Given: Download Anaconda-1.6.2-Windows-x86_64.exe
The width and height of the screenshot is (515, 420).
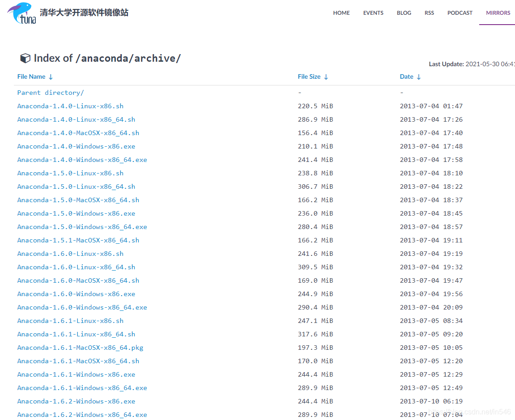Looking at the screenshot, I should (82, 415).
